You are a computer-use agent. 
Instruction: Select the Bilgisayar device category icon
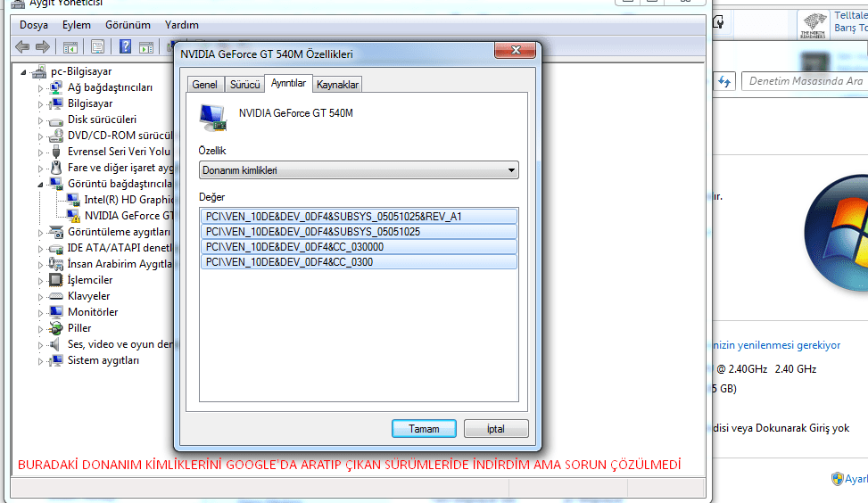[x=55, y=103]
